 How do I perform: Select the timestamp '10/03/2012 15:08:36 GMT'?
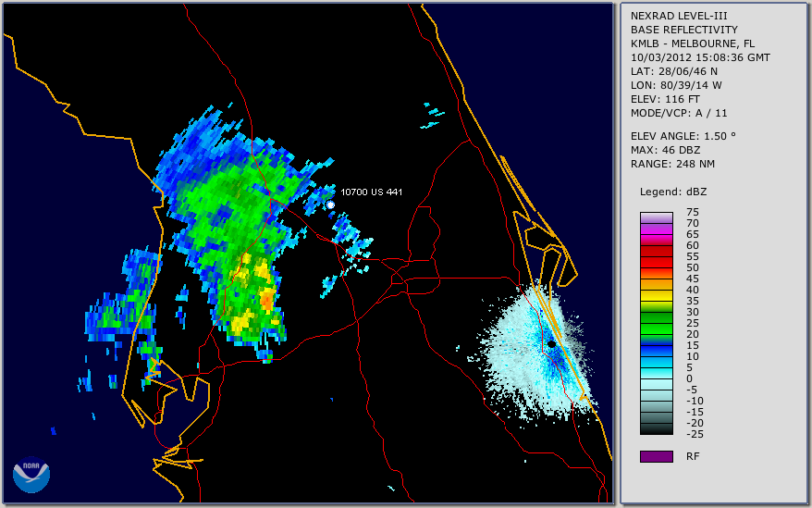(700, 57)
